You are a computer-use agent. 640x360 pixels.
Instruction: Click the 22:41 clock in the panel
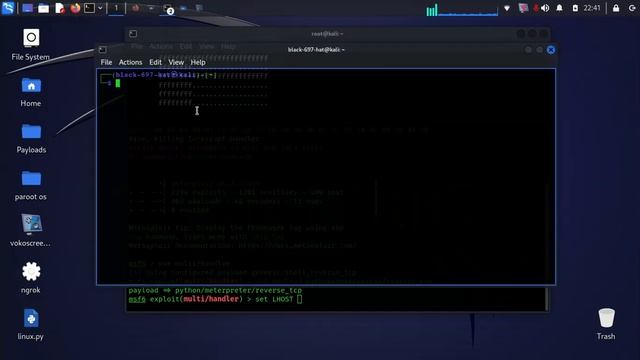click(592, 8)
